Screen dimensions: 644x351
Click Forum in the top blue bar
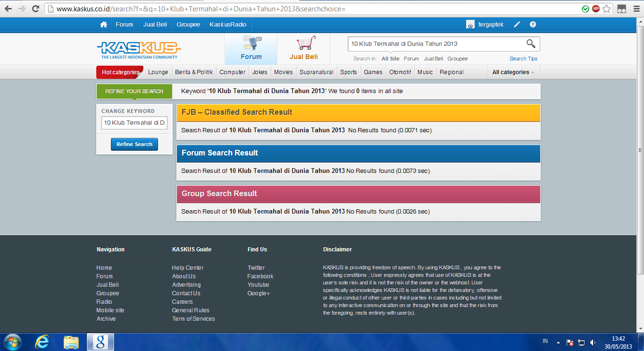pos(125,25)
